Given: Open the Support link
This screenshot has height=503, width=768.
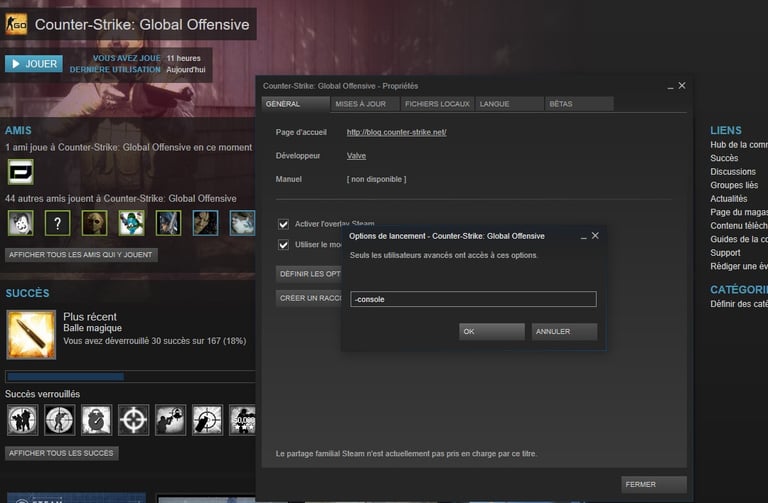Looking at the screenshot, I should coord(725,253).
